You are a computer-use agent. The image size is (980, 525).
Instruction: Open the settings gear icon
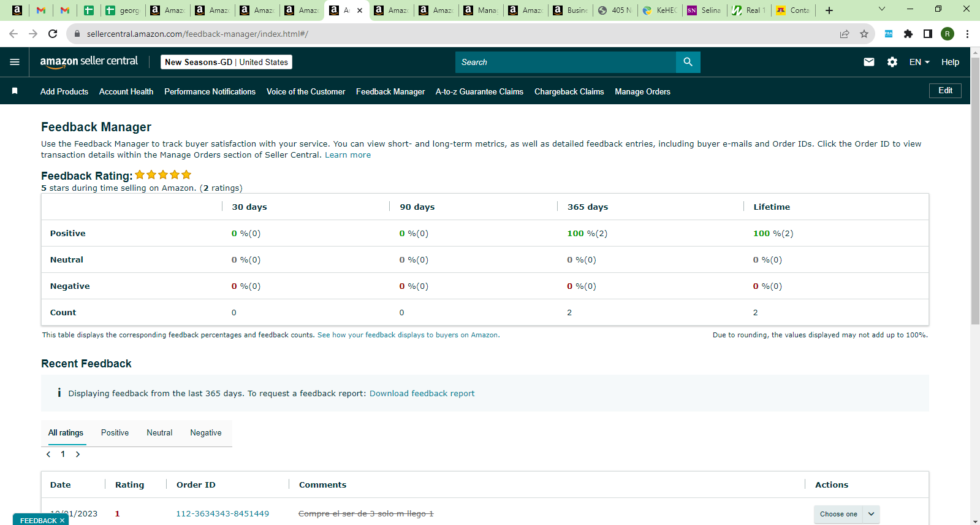[x=892, y=62]
